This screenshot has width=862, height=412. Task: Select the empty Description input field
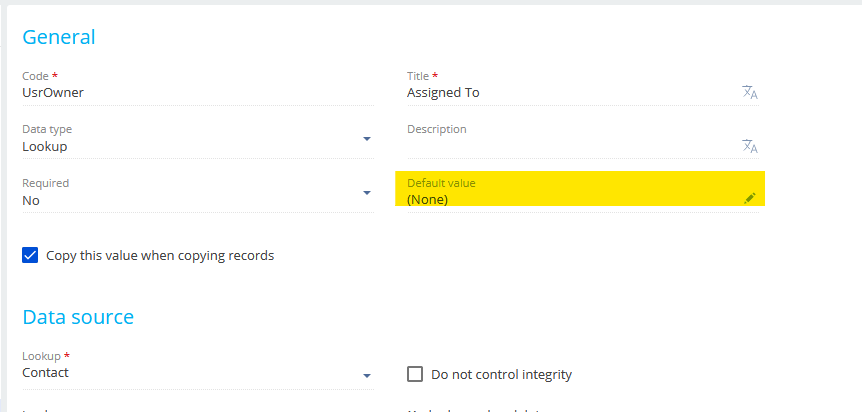coord(572,147)
